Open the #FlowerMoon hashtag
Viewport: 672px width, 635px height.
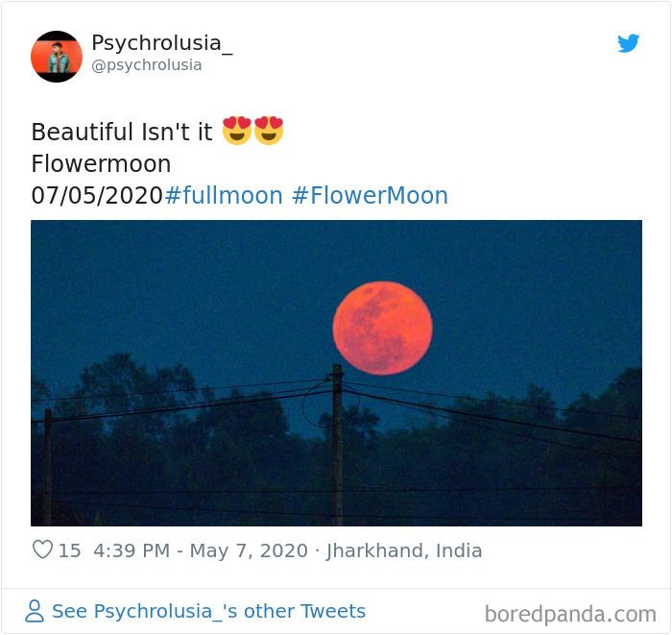click(x=370, y=196)
